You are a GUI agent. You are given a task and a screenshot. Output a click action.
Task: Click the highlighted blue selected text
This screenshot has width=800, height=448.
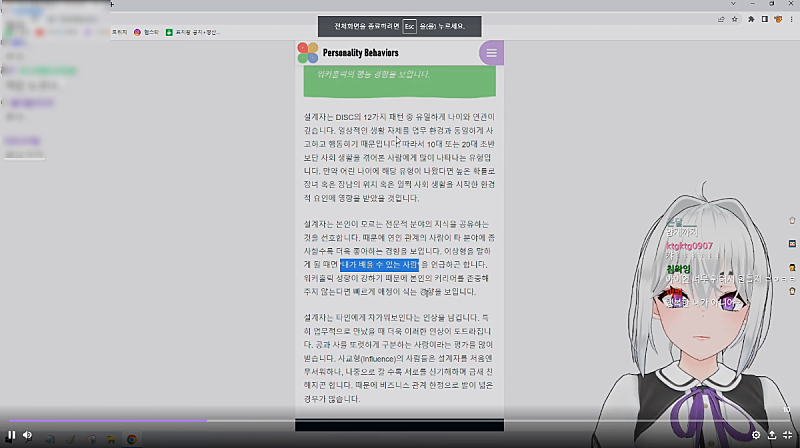point(380,264)
